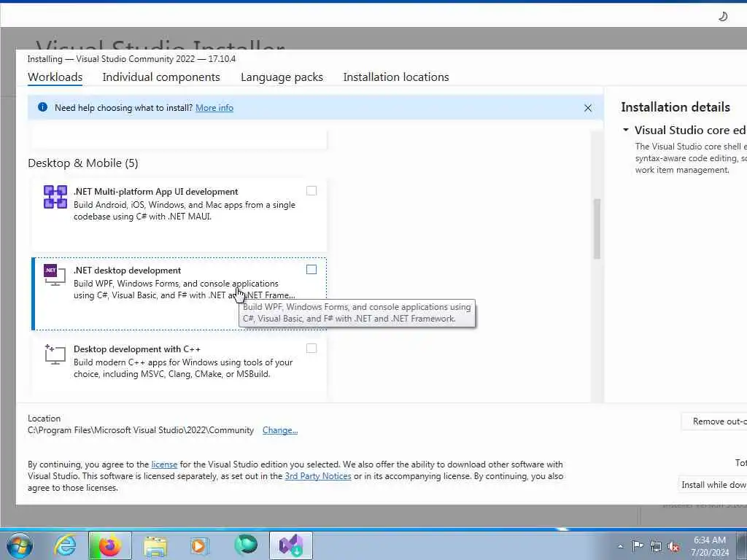747x560 pixels.
Task: Click the Change... location link
Action: pyautogui.click(x=280, y=430)
